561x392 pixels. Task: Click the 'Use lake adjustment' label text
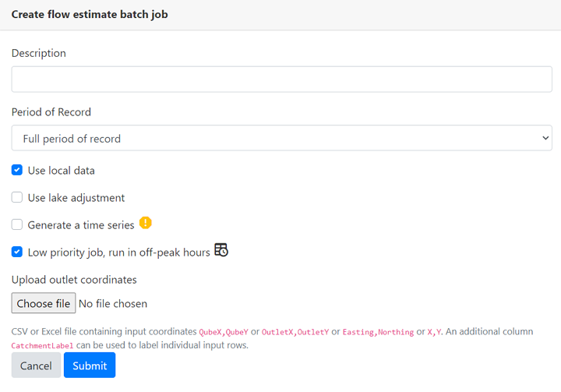[x=76, y=198]
